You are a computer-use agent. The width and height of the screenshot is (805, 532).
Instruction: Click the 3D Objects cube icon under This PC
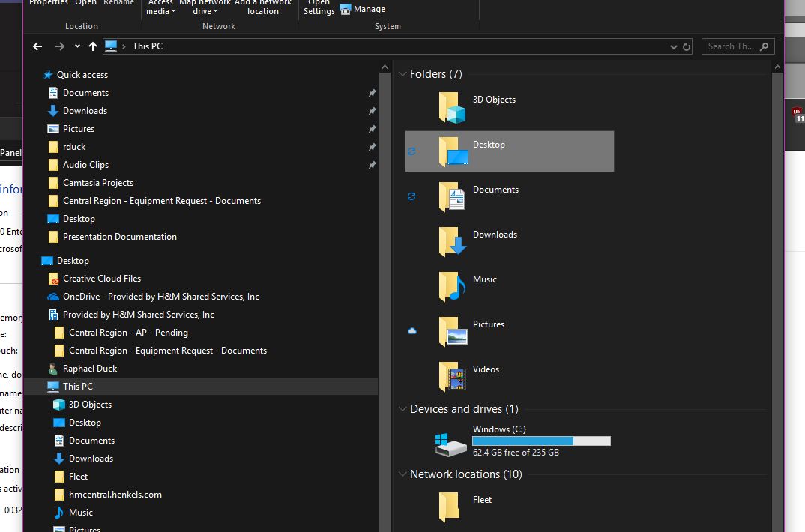59,405
